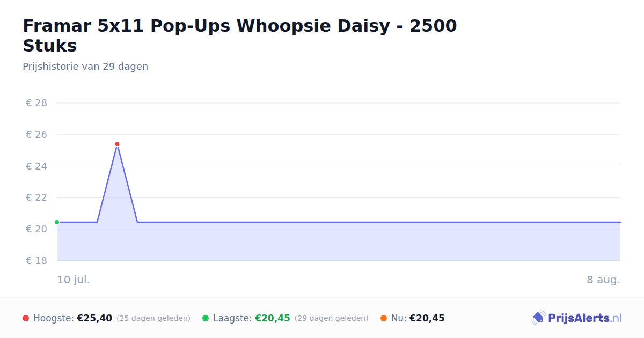This screenshot has width=644, height=338.
Task: Click the Prijshistorie van 29 dagen subtitle
Action: pos(85,67)
